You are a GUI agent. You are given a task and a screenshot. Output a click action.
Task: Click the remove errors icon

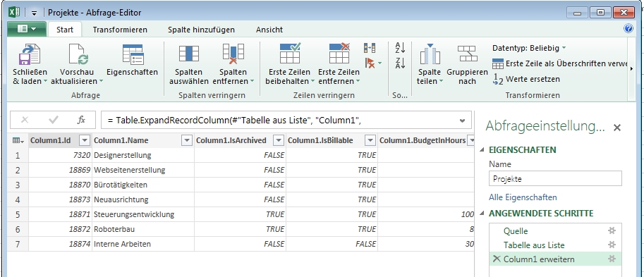coord(370,63)
